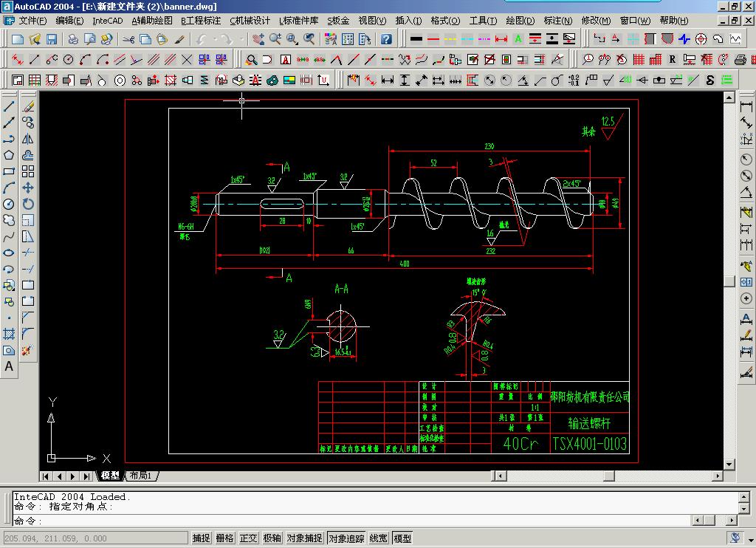Toggle 对象捕捉 object snap
The width and height of the screenshot is (756, 548).
tap(304, 538)
